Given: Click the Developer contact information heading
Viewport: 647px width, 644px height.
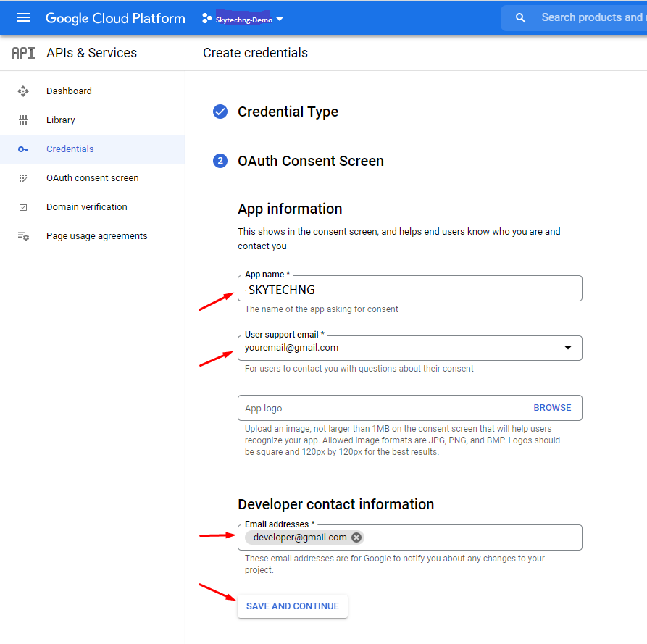Looking at the screenshot, I should click(335, 504).
